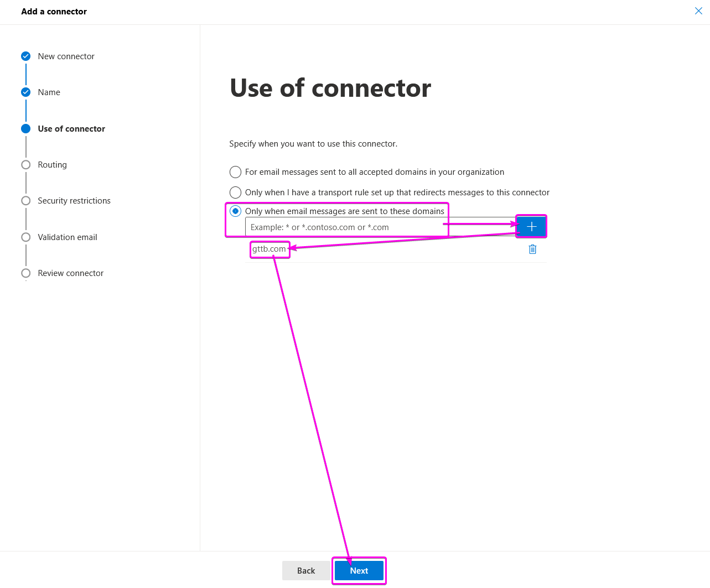Select the gttb.com domain entry
Viewport: 710px width, 588px height.
pos(270,249)
